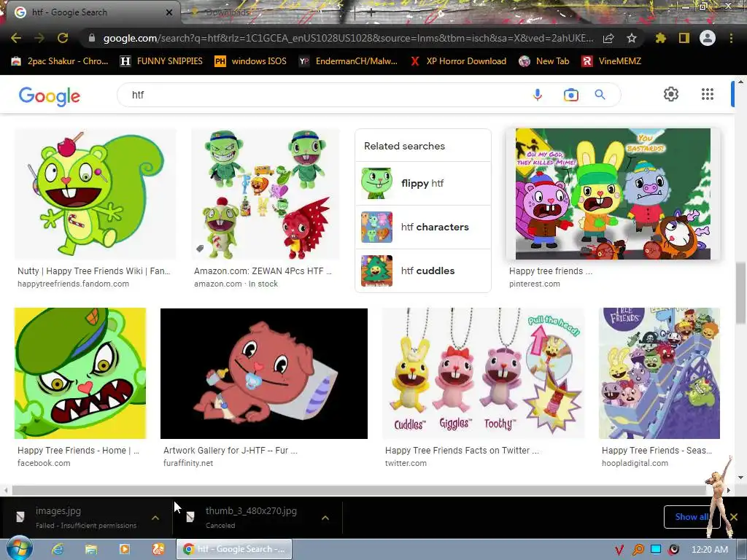
Task: Bookmark this page with the star icon
Action: (x=631, y=38)
